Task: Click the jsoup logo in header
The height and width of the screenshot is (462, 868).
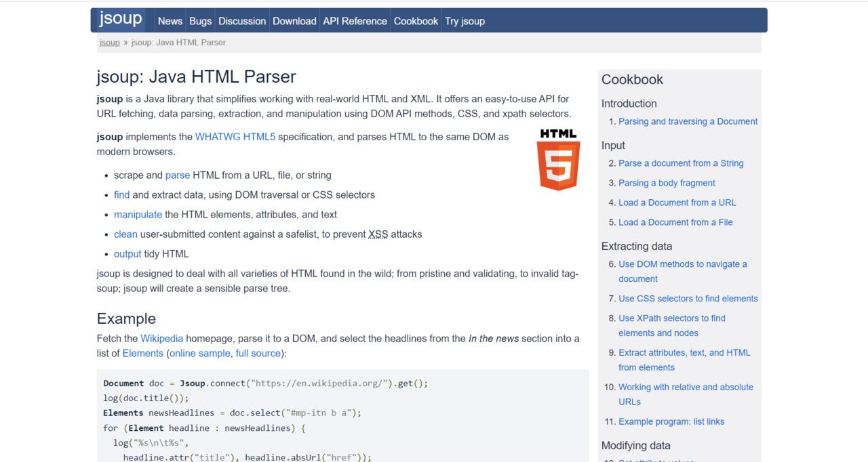Action: click(121, 19)
